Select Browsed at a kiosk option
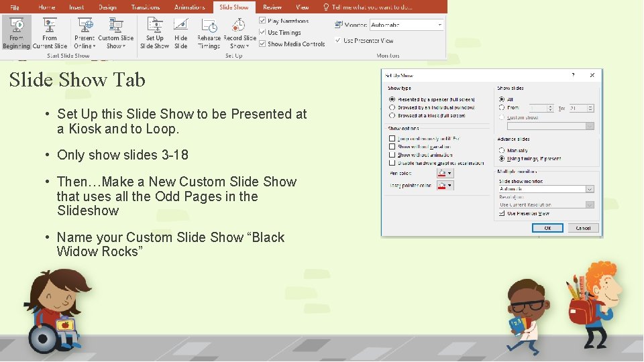Image resolution: width=644 pixels, height=362 pixels. 392,115
